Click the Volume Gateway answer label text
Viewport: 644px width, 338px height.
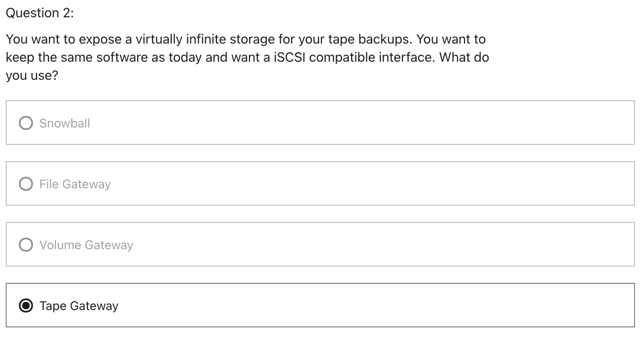[x=86, y=245]
